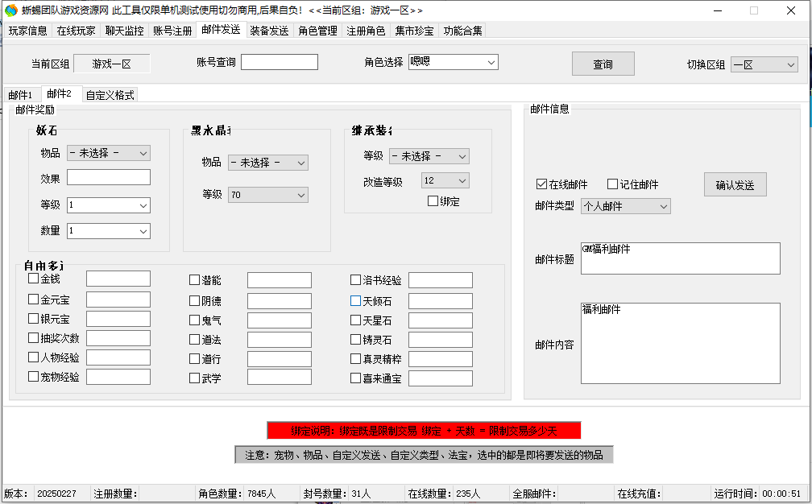Select the 邮件1 sub-tab
The width and height of the screenshot is (812, 504).
pos(20,95)
